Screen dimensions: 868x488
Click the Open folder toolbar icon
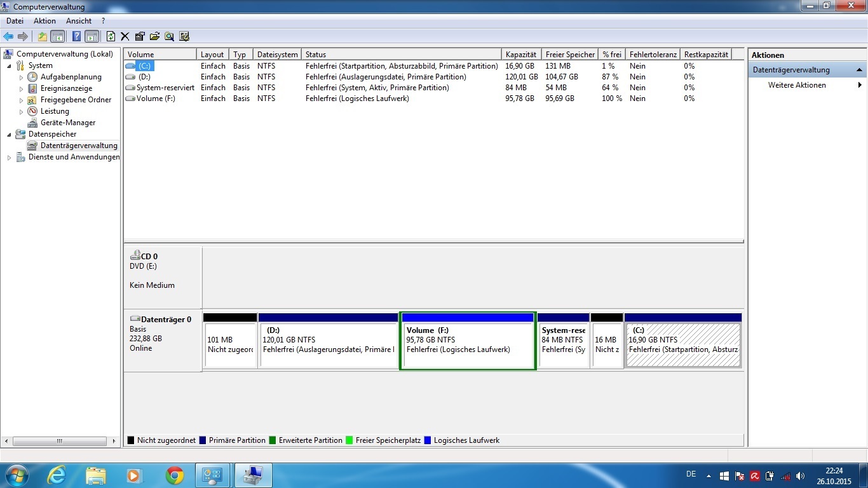[154, 36]
